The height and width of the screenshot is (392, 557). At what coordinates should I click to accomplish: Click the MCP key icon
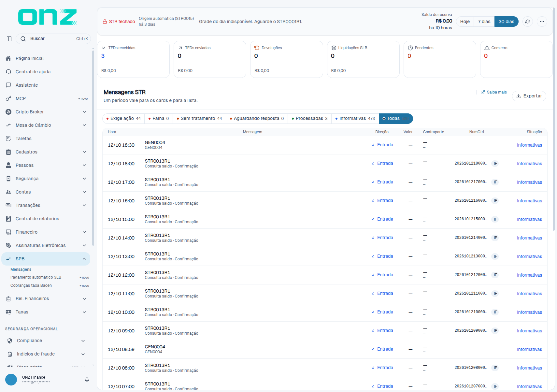8,98
